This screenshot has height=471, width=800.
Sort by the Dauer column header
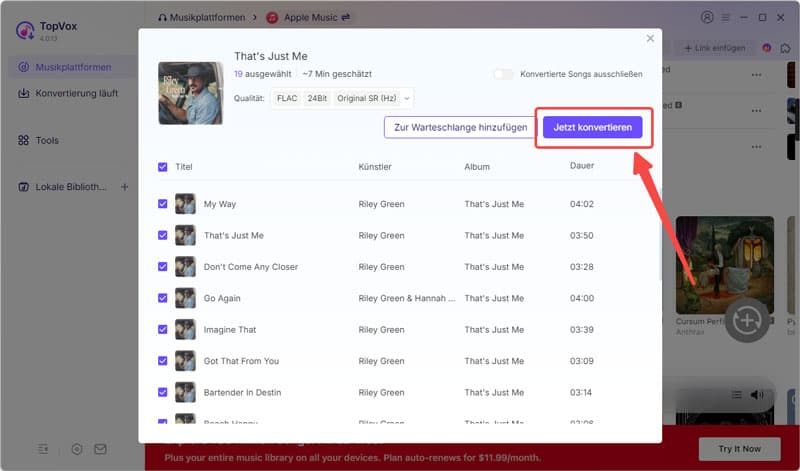582,165
